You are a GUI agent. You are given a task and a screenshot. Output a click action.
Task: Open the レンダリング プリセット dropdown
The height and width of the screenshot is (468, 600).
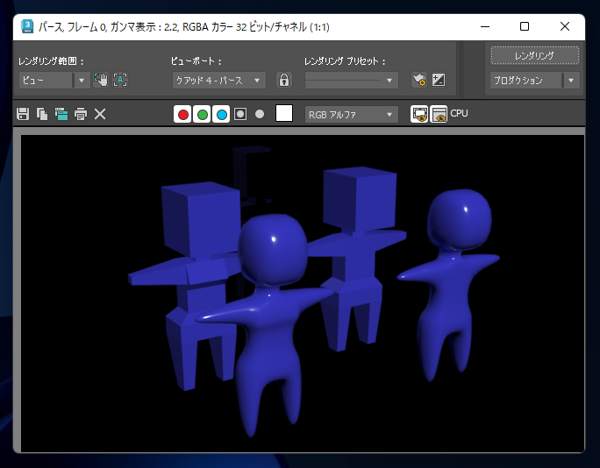click(351, 80)
